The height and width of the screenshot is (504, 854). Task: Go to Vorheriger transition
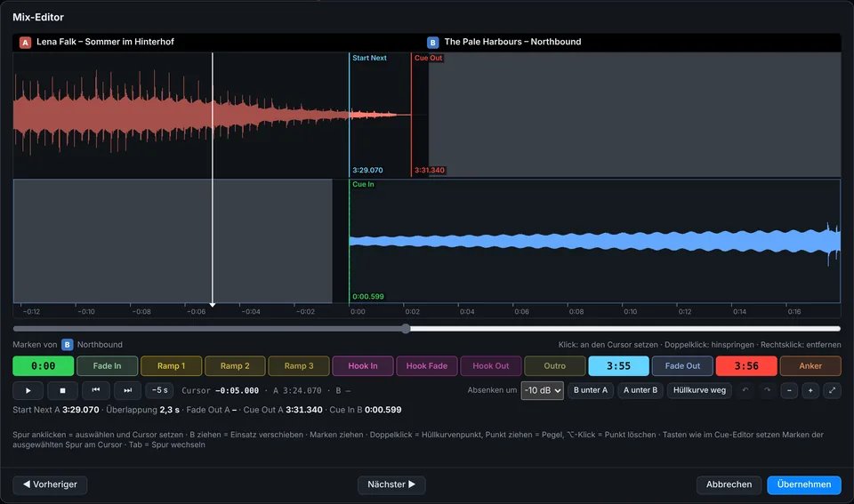pyautogui.click(x=50, y=484)
